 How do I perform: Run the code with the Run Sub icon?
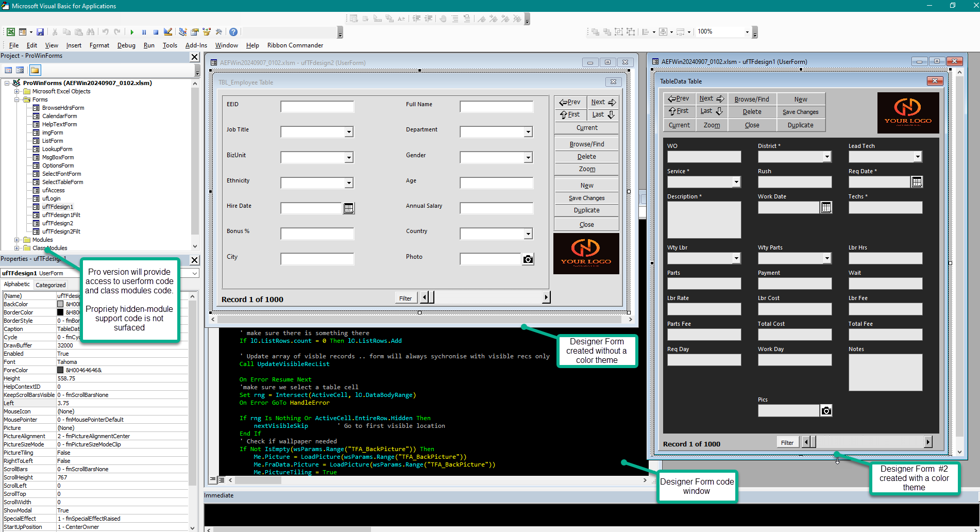coord(132,31)
